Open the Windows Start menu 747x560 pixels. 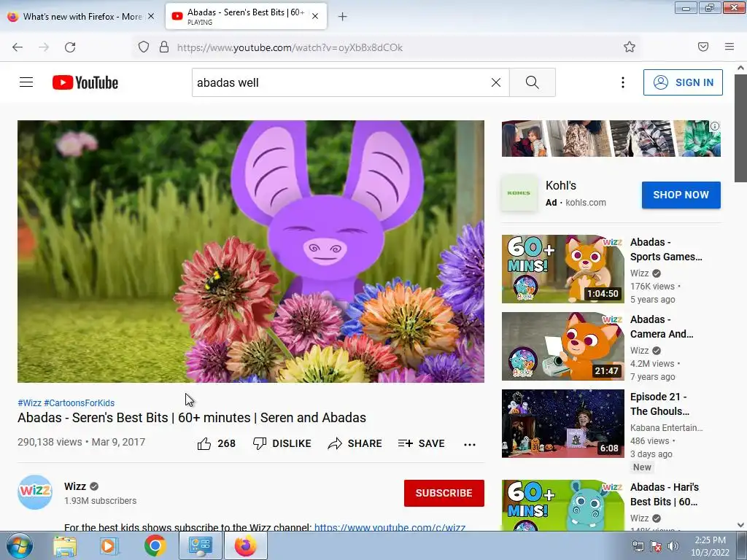tap(19, 545)
